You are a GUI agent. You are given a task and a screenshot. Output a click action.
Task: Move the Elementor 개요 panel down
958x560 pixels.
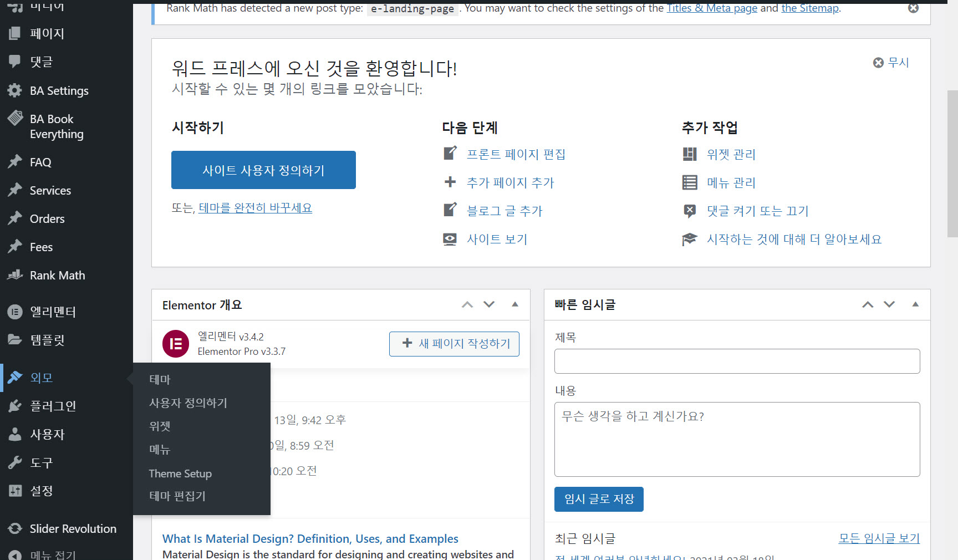[x=489, y=304]
